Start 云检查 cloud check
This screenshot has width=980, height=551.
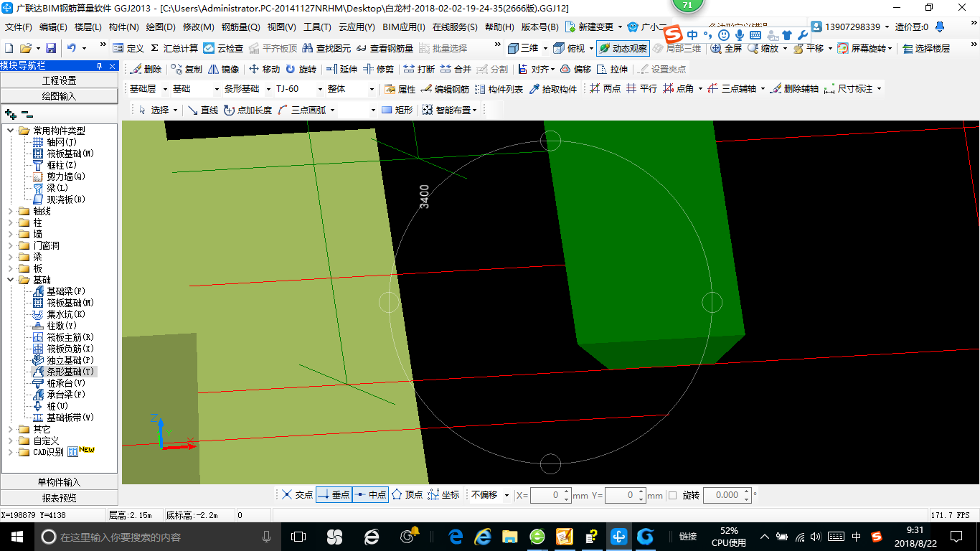[x=223, y=48]
